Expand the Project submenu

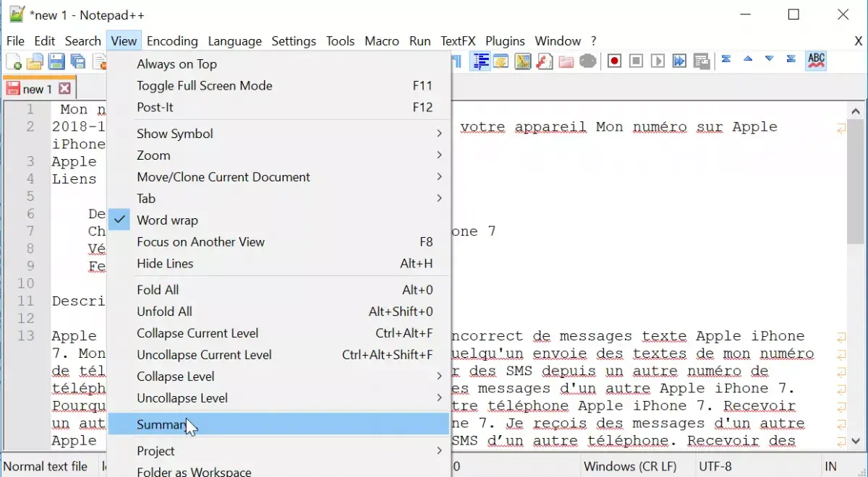[278, 451]
